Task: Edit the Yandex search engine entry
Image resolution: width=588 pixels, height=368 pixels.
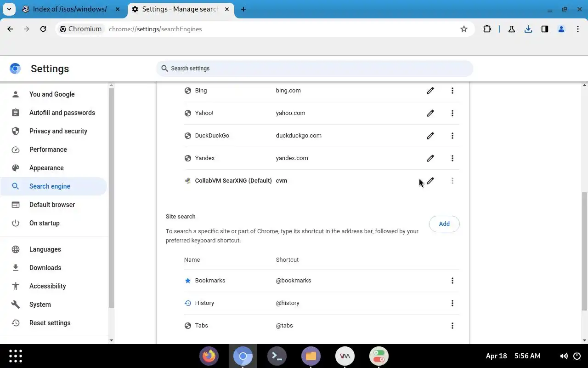Action: (430, 158)
